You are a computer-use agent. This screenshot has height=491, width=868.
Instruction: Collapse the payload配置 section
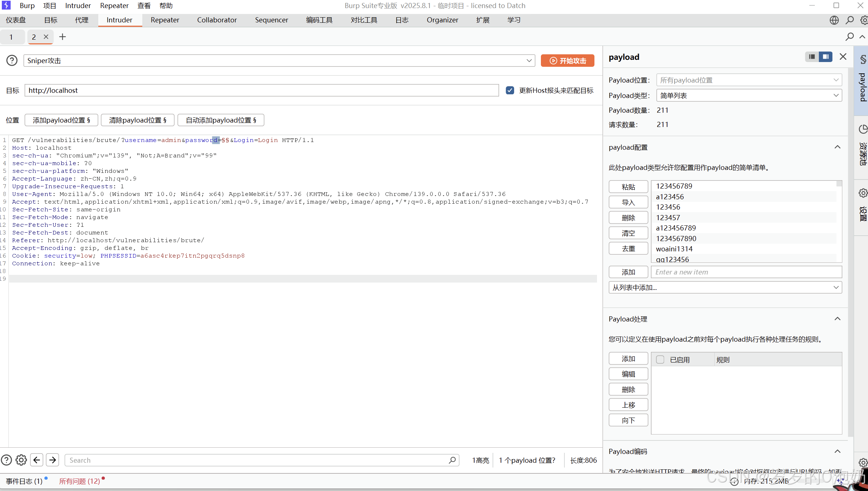pyautogui.click(x=838, y=147)
